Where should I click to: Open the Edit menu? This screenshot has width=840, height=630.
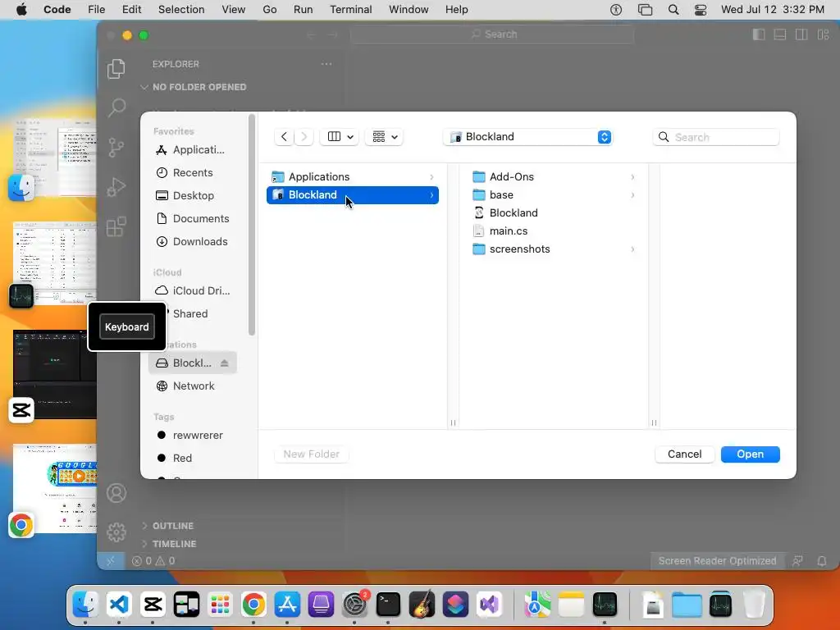[131, 10]
